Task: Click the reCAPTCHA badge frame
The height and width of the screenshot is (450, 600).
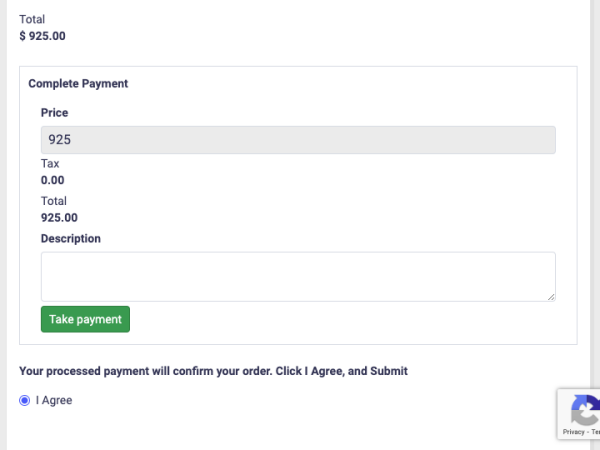Action: click(x=579, y=414)
